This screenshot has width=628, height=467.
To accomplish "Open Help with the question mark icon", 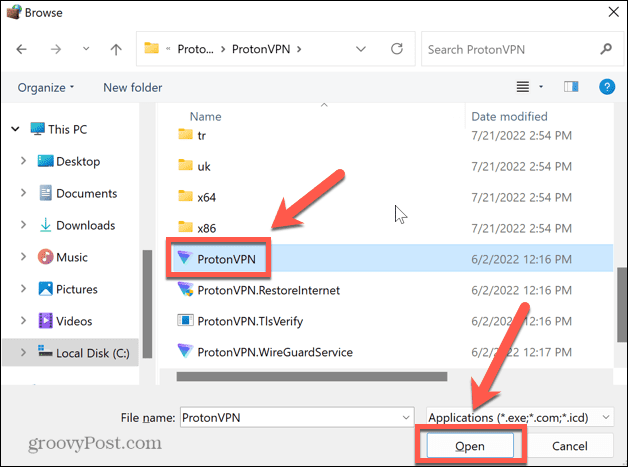I will coord(607,87).
